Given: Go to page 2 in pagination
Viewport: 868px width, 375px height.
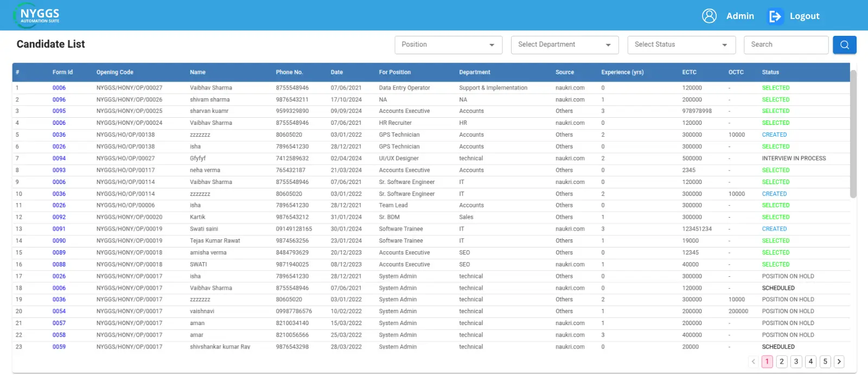Looking at the screenshot, I should click(782, 361).
